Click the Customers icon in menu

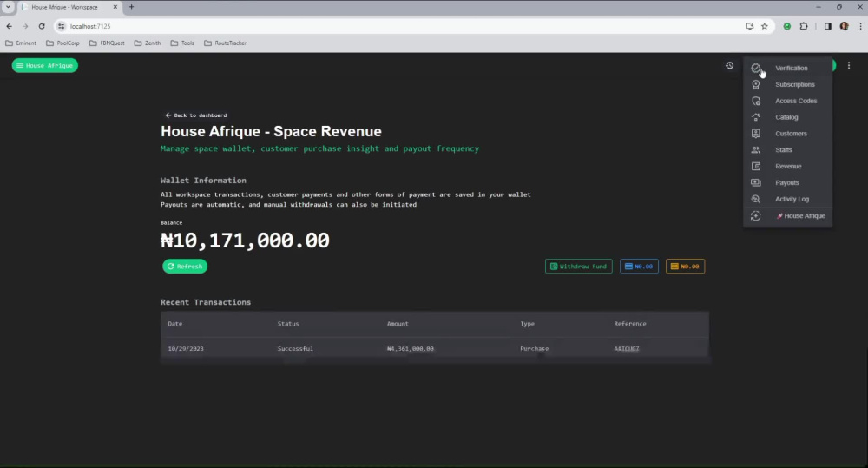(756, 134)
